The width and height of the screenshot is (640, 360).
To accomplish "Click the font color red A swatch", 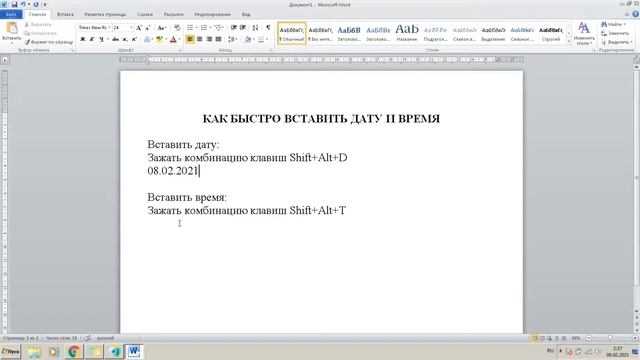I will tap(173, 39).
